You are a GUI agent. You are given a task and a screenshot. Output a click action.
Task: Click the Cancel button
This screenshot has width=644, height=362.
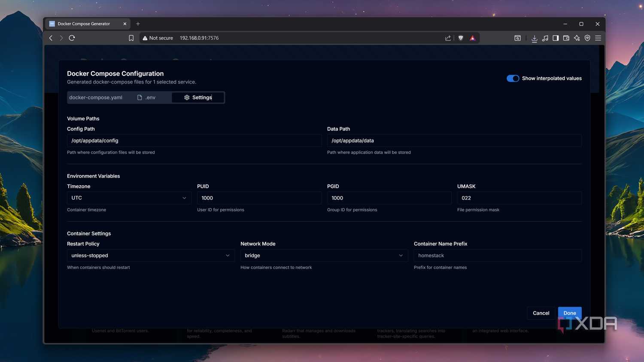(541, 313)
